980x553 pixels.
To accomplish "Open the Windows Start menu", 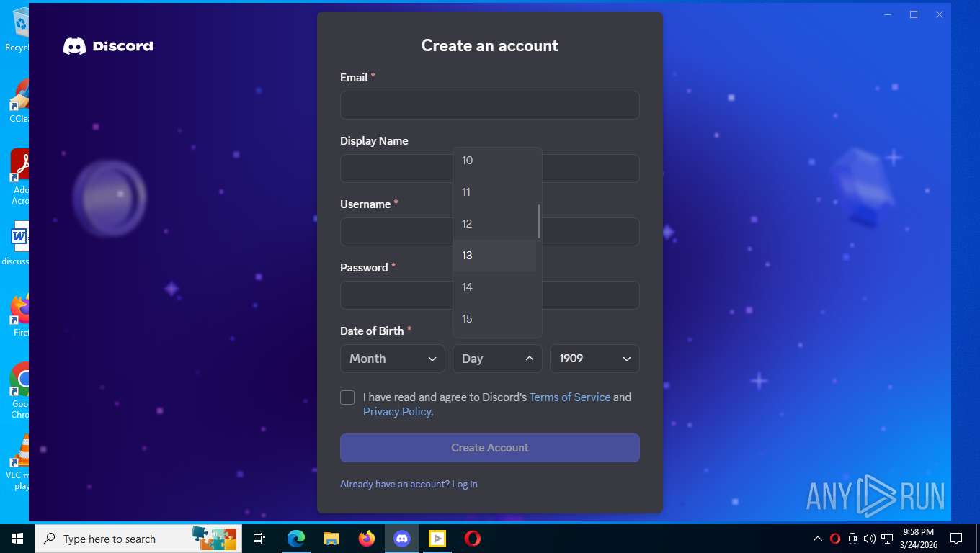I will (x=17, y=539).
